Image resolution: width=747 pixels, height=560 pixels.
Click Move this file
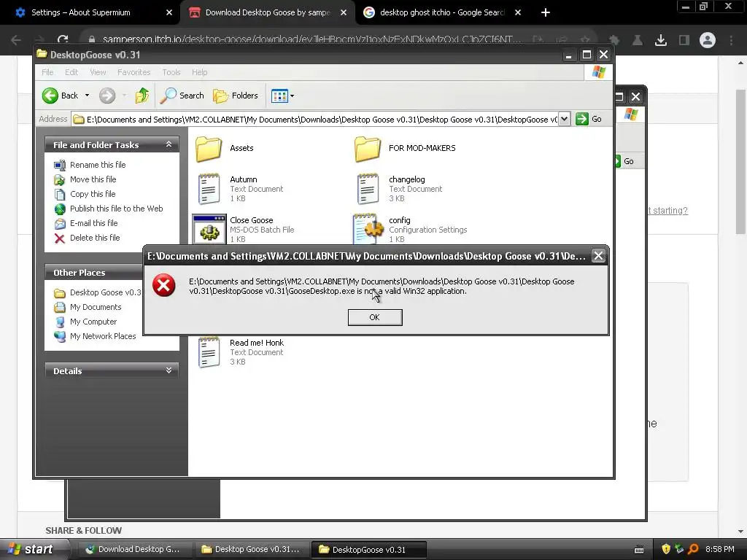pyautogui.click(x=93, y=179)
